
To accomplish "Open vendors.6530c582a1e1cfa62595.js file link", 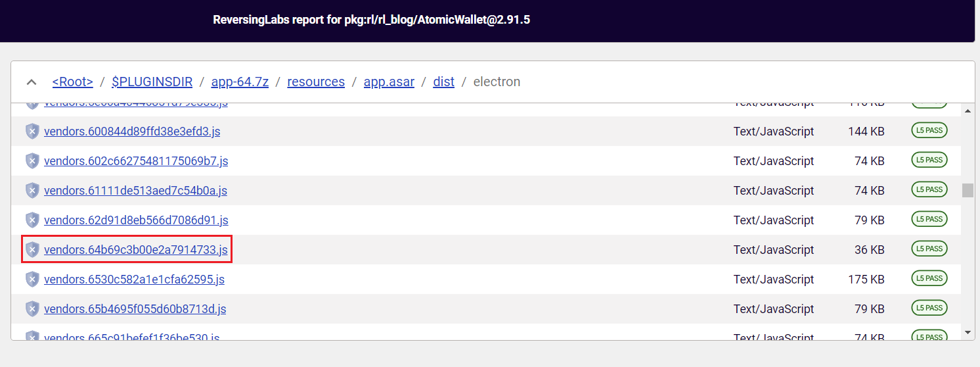I will coord(134,280).
